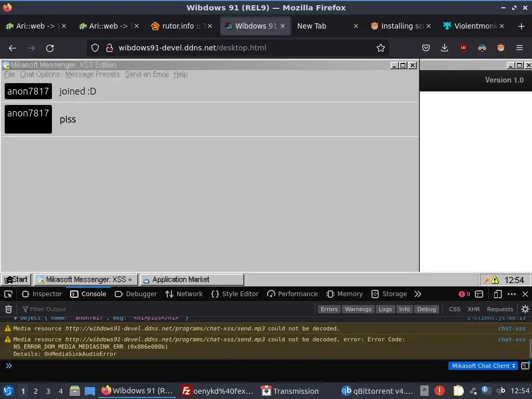Image resolution: width=532 pixels, height=399 pixels.
Task: Open the Storage devtools tab
Action: (x=389, y=294)
